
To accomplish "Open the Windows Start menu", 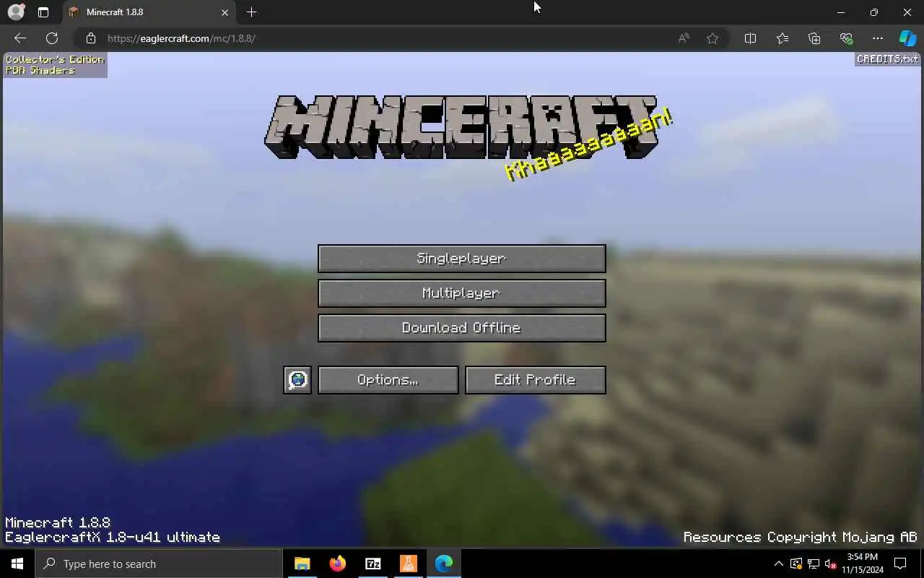I will point(17,564).
